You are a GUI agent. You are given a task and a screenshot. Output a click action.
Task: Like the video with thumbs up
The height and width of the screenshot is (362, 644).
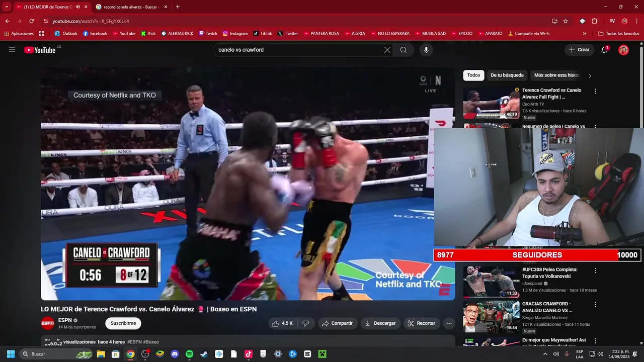tap(282, 323)
